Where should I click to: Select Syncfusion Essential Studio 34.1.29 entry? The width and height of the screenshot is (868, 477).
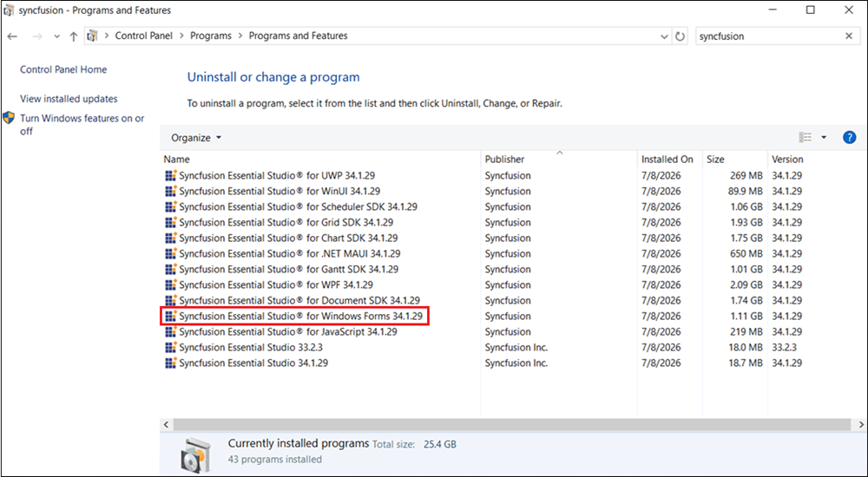click(x=253, y=363)
